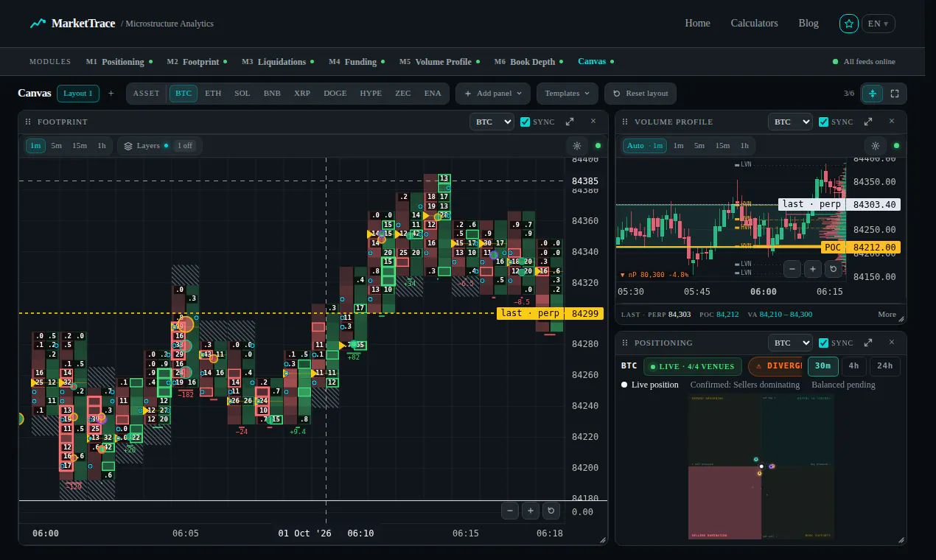Expand the Footprint panel to fullscreen
The width and height of the screenshot is (936, 560).
pyautogui.click(x=570, y=122)
